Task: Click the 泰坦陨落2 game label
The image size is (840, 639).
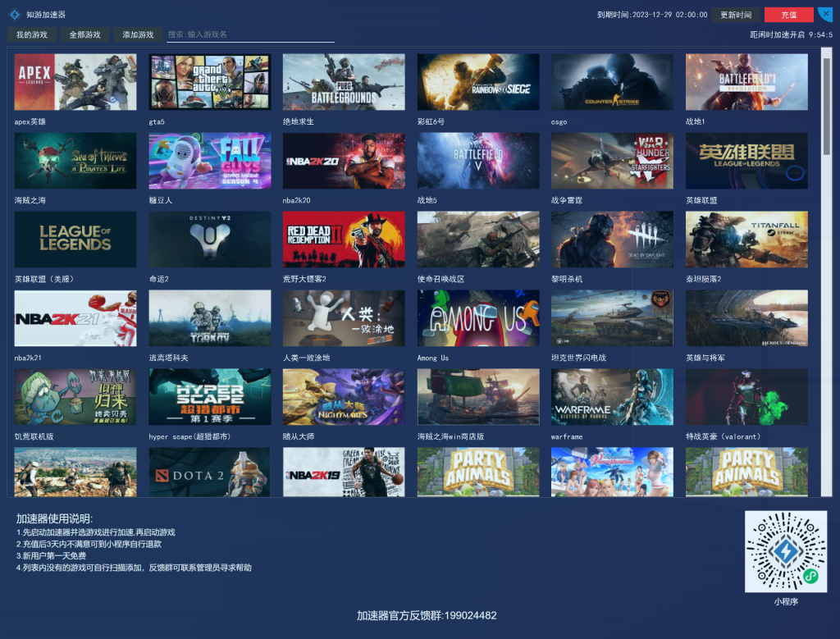Action: (703, 279)
